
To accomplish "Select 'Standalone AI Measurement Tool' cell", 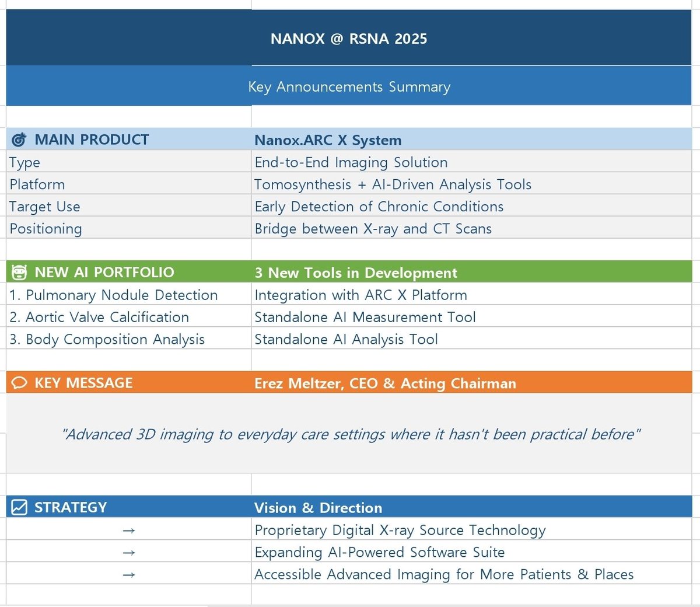I will 471,317.
